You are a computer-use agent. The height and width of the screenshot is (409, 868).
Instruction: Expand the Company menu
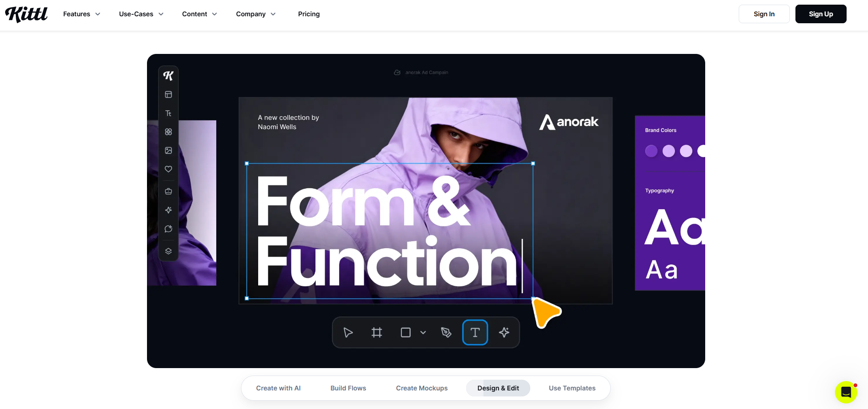point(256,14)
